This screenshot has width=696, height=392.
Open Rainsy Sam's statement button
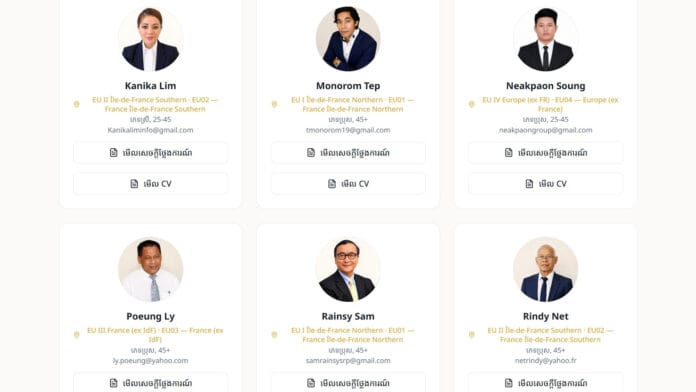click(348, 383)
